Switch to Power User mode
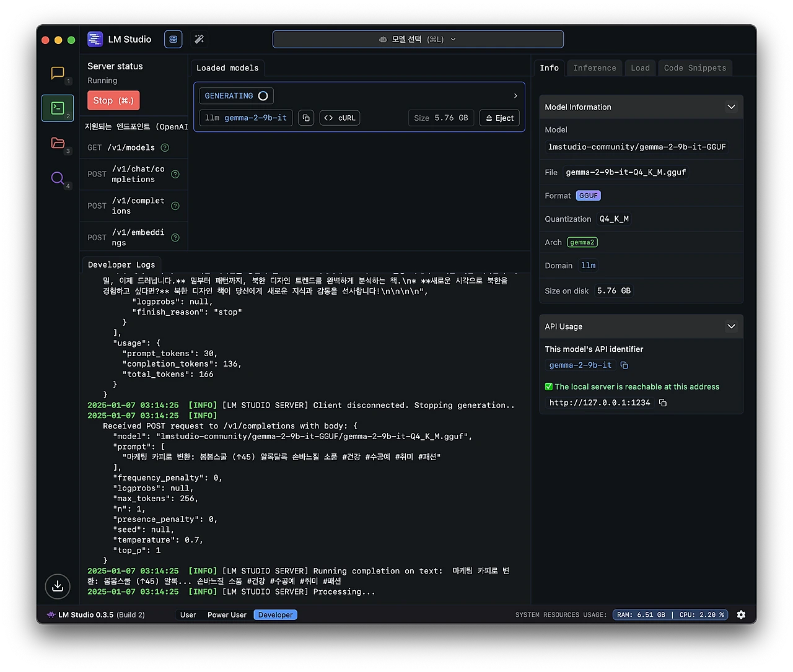This screenshot has height=672, width=793. point(227,615)
